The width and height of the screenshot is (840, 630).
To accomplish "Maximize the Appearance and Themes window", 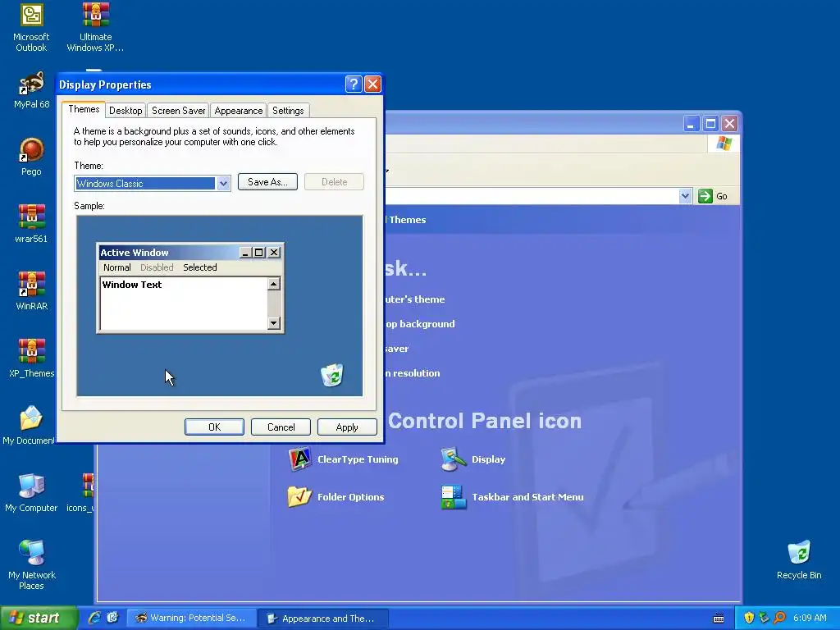I will pyautogui.click(x=710, y=124).
